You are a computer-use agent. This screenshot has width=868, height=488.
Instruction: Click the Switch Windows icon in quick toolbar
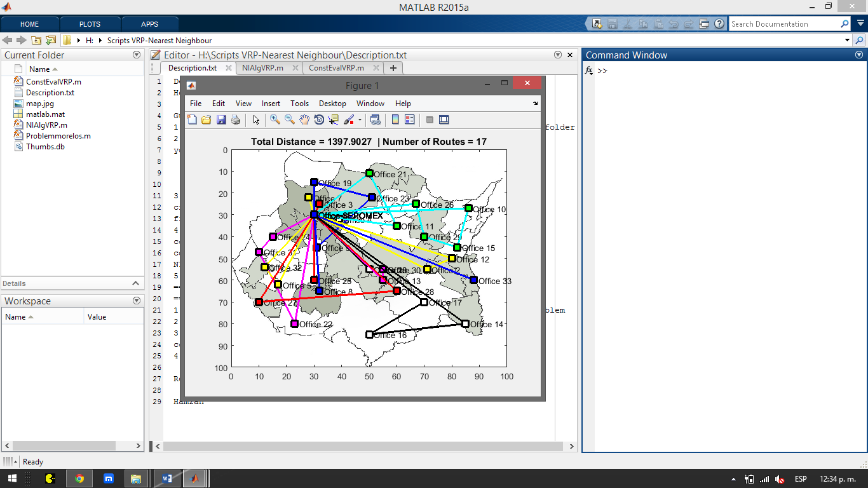pos(704,24)
